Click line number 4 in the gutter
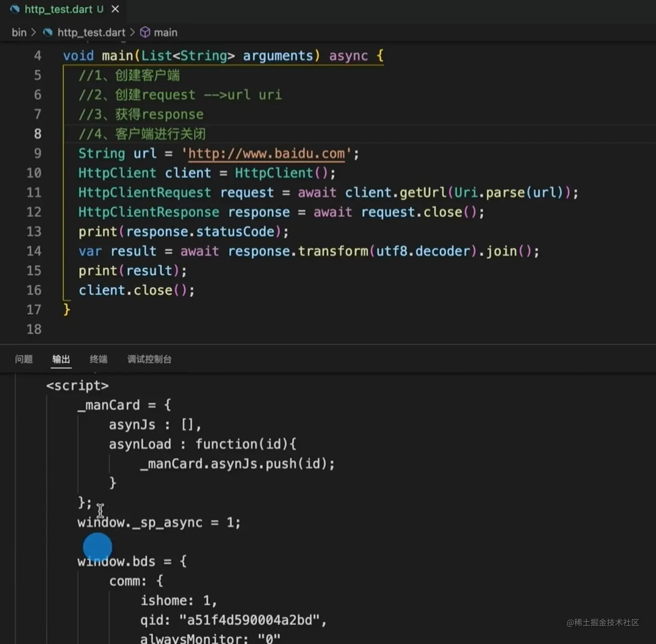 pos(37,56)
